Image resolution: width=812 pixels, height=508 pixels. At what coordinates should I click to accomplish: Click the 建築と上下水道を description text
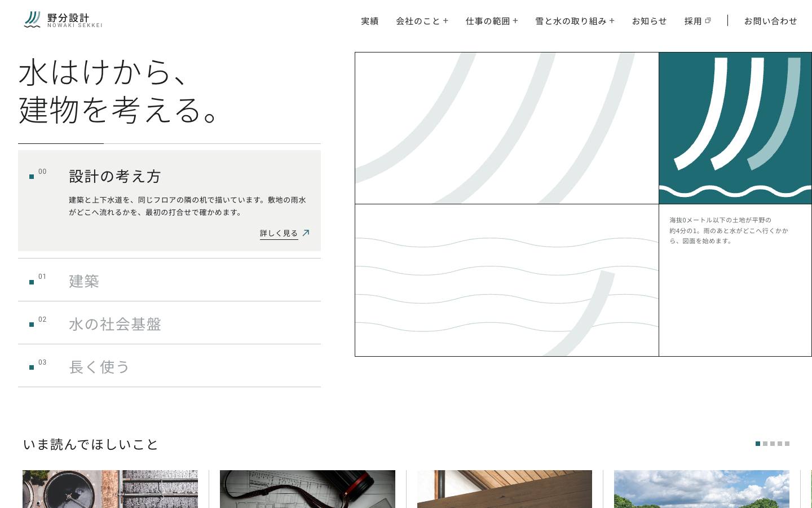(x=187, y=206)
